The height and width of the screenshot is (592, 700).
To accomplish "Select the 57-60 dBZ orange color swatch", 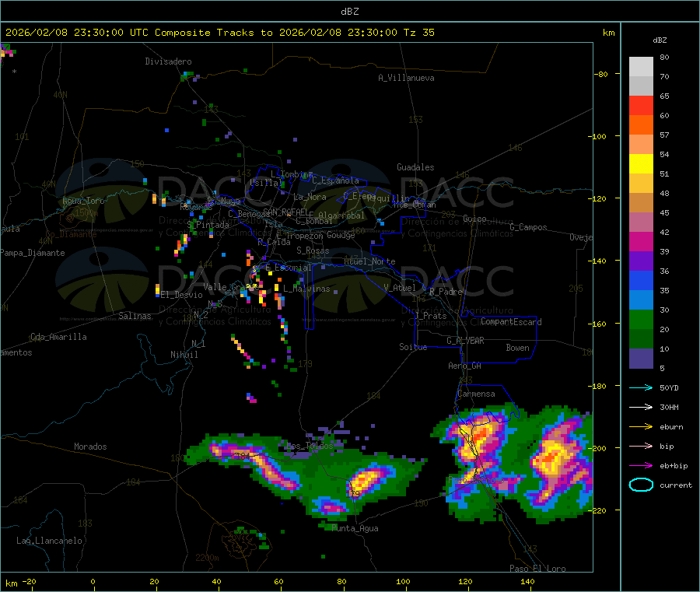I will (x=641, y=125).
